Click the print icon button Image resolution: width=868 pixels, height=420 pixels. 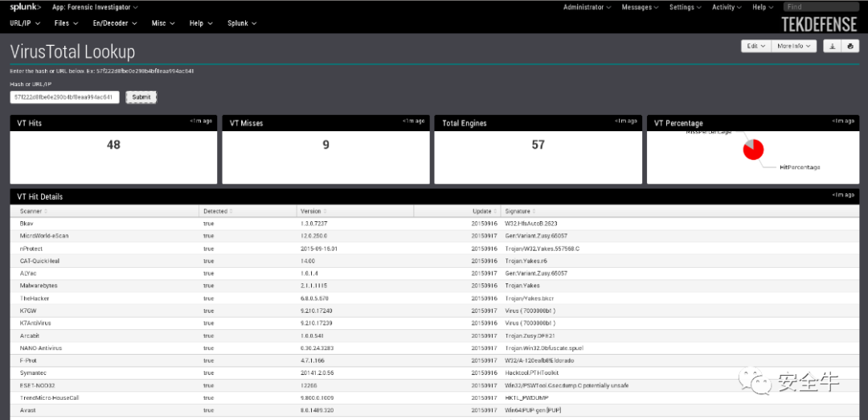pyautogui.click(x=850, y=47)
